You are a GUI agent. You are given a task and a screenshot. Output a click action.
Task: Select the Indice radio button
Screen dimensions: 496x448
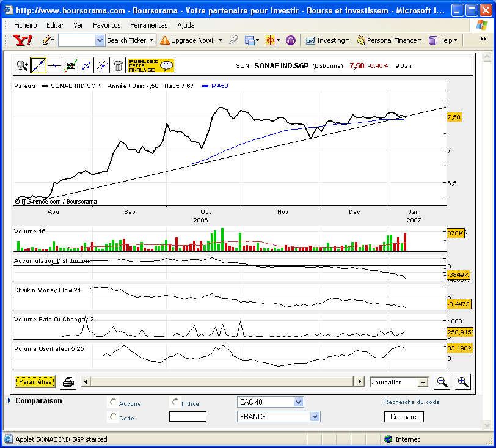175,402
